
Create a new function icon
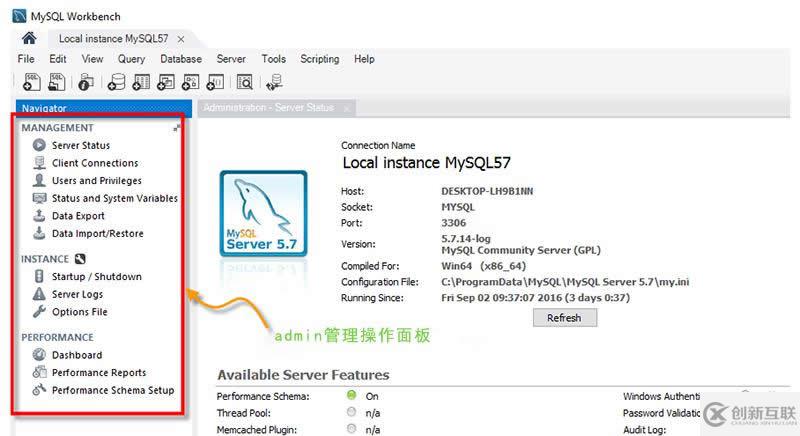215,82
